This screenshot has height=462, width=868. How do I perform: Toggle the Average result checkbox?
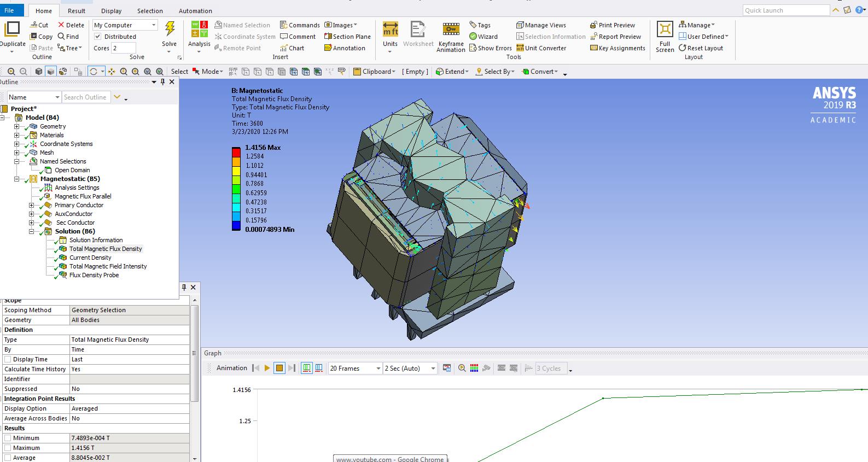click(x=8, y=458)
